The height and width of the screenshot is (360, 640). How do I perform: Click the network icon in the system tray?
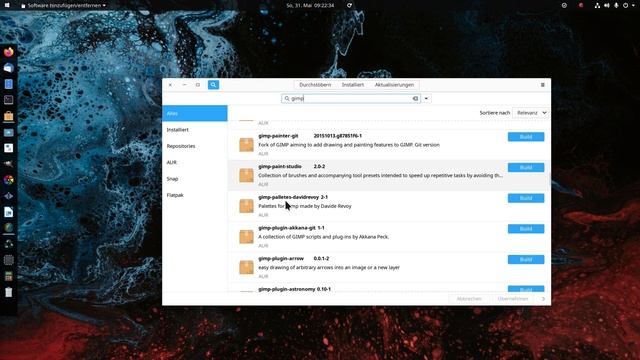597,5
